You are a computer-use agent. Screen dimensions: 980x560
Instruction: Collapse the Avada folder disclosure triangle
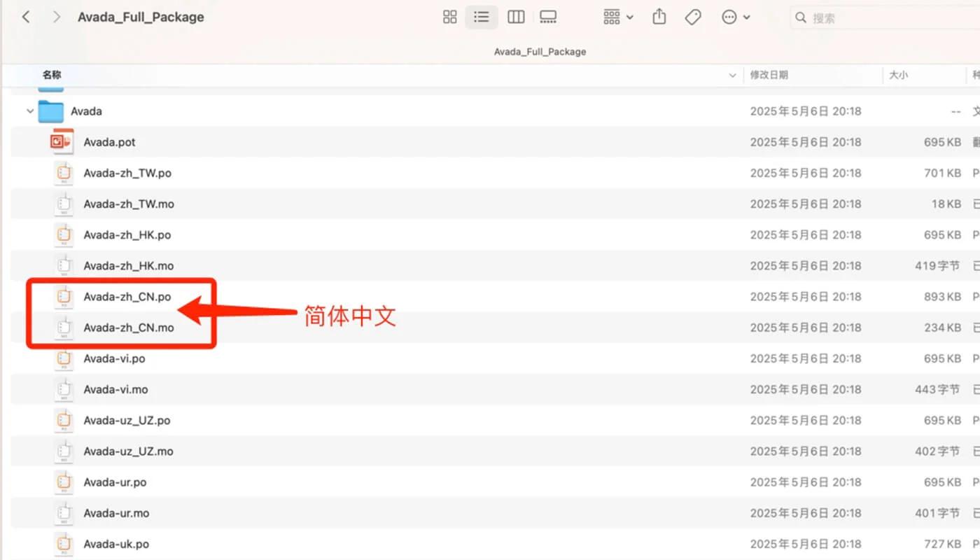[x=29, y=111]
